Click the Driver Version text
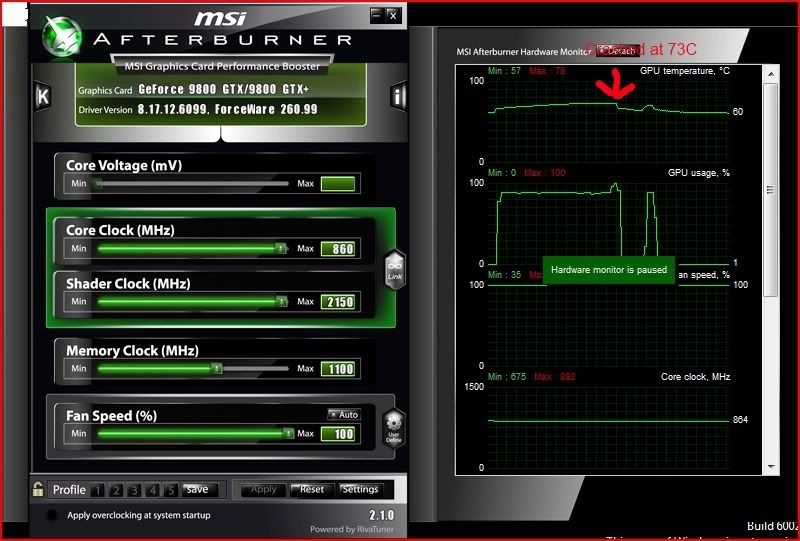 [x=227, y=109]
